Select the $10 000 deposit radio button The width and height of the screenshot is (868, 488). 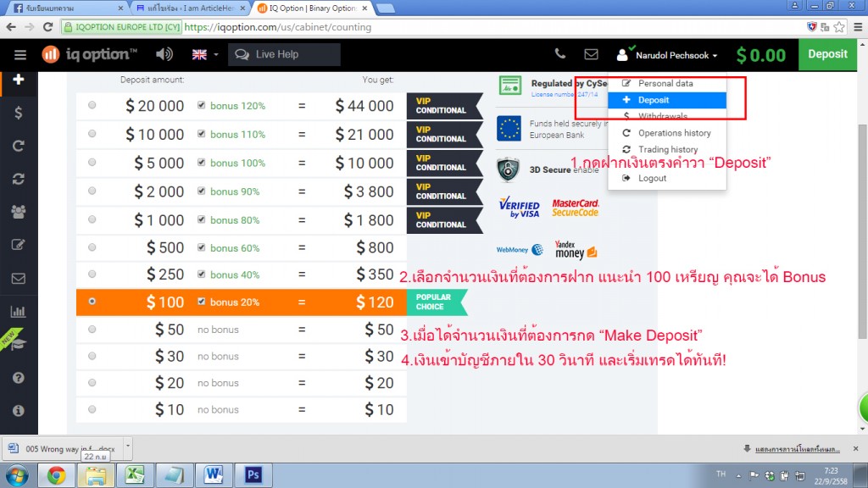pos(92,134)
